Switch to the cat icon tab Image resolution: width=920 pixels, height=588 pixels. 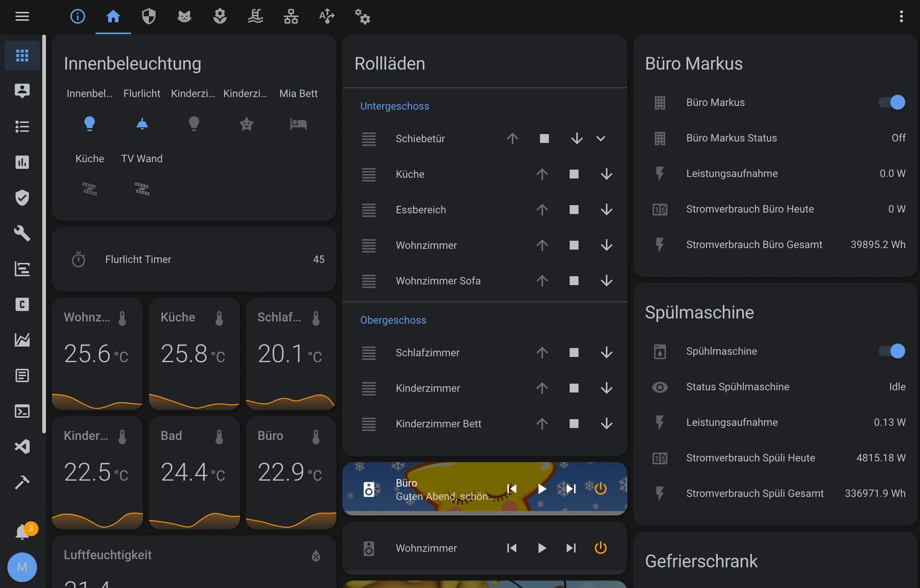click(184, 16)
